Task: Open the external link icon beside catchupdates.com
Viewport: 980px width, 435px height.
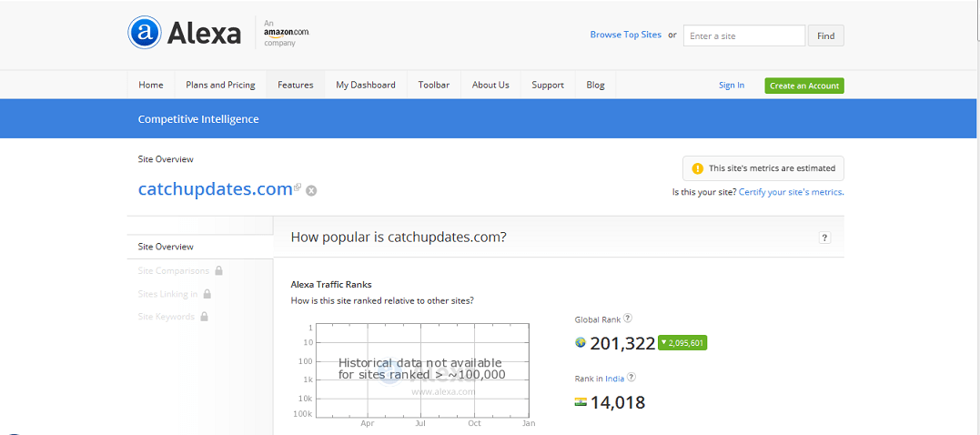Action: point(298,187)
